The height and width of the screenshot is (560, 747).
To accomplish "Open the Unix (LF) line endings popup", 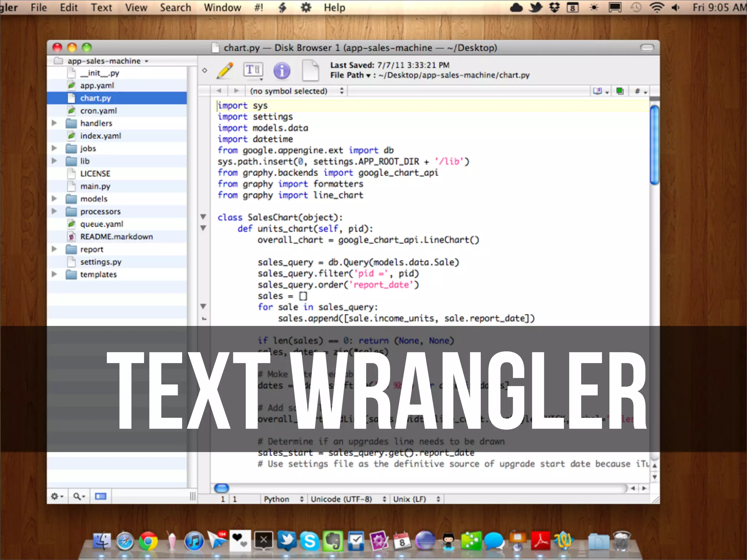I will pos(416,499).
